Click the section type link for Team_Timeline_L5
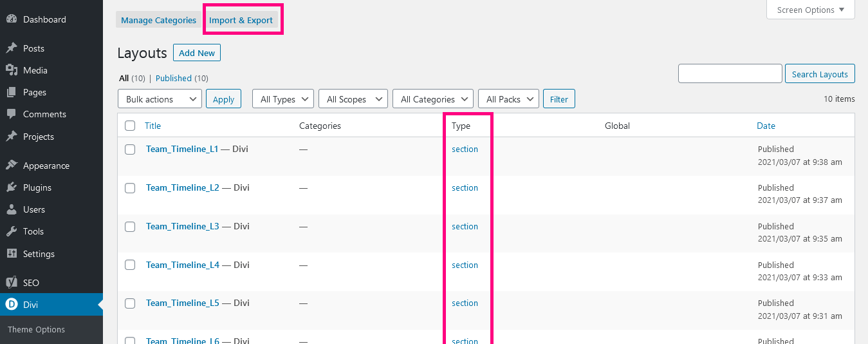This screenshot has width=868, height=344. 465,303
